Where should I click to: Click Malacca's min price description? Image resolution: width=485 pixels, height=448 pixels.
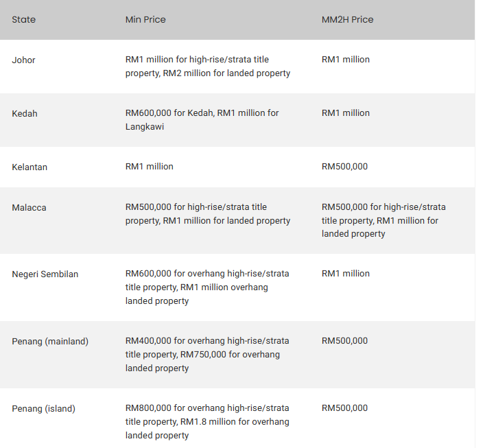[208, 214]
